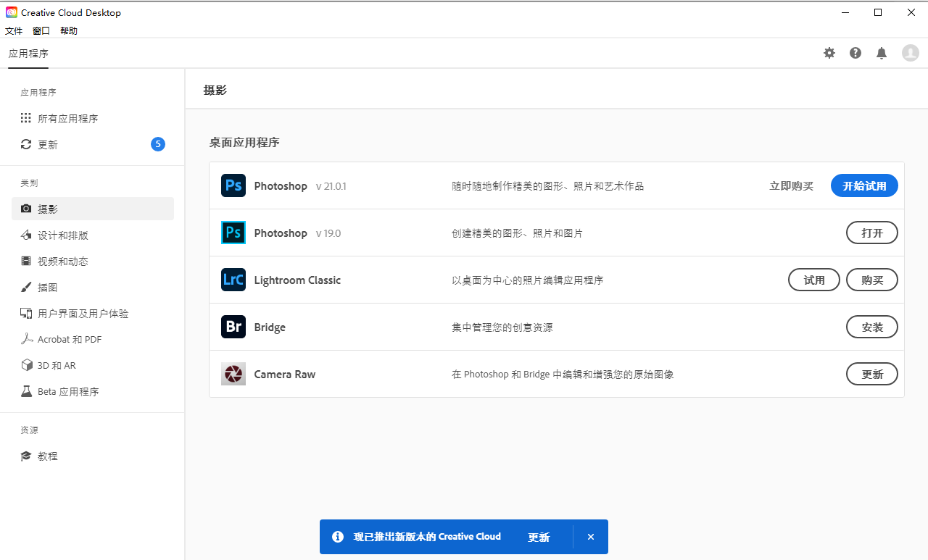This screenshot has width=928, height=560.
Task: Click 试用 for Lightroom Classic
Action: click(814, 280)
